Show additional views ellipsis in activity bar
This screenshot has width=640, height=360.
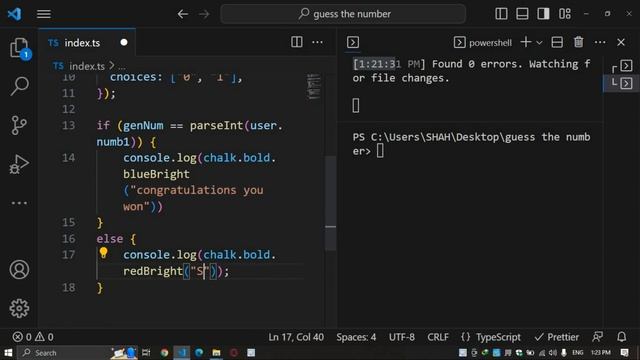19,203
